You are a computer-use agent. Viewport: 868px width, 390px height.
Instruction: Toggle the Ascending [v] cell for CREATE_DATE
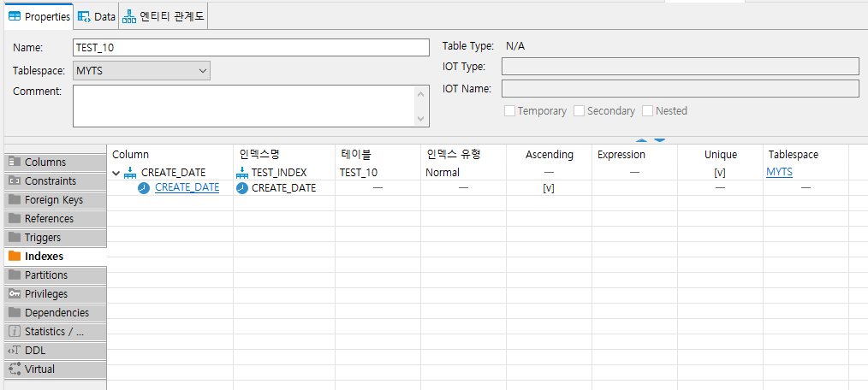tap(549, 188)
